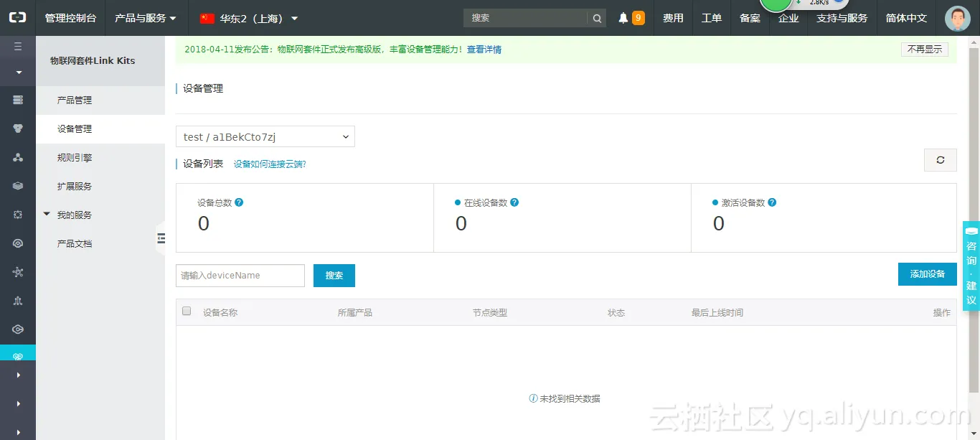980x440 pixels.
Task: Select 规则引擎 in the side menu
Action: pyautogui.click(x=75, y=157)
